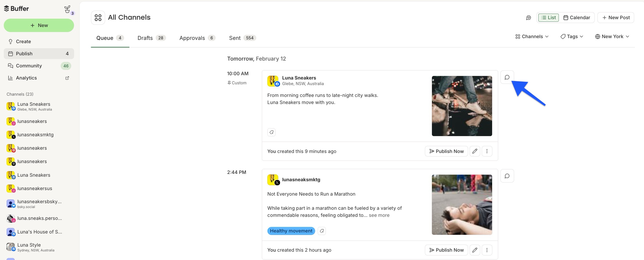Open the sneakers photo thumbnail
Viewport: 644px width, 260px height.
click(462, 106)
